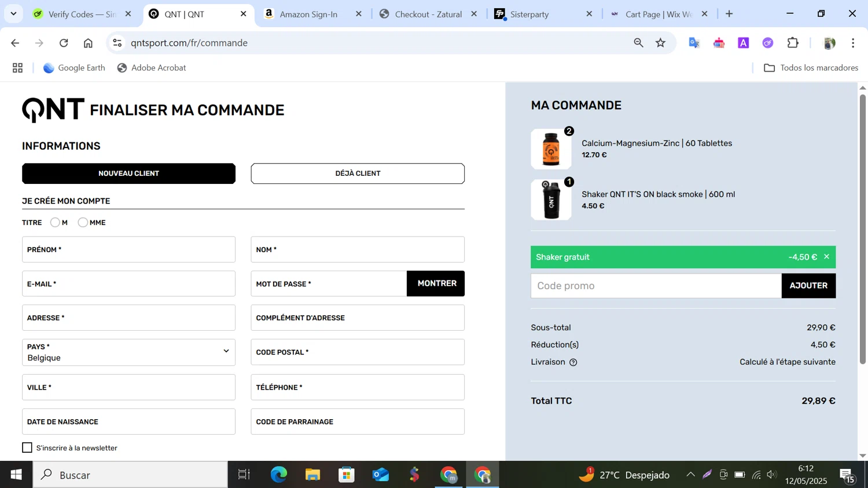The width and height of the screenshot is (868, 488).
Task: Focus the Nom field
Action: [358, 250]
